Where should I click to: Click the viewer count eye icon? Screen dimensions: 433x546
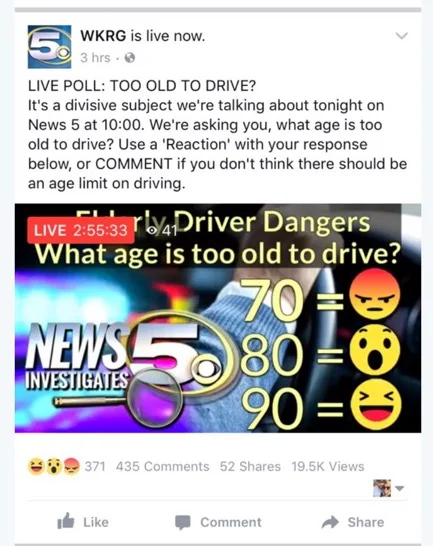[152, 231]
